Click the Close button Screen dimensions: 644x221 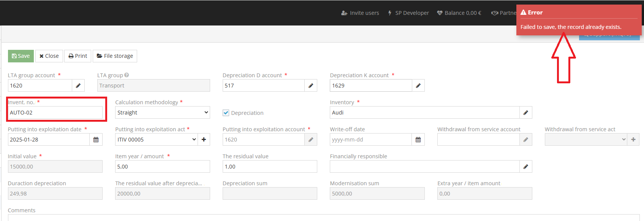click(x=49, y=56)
